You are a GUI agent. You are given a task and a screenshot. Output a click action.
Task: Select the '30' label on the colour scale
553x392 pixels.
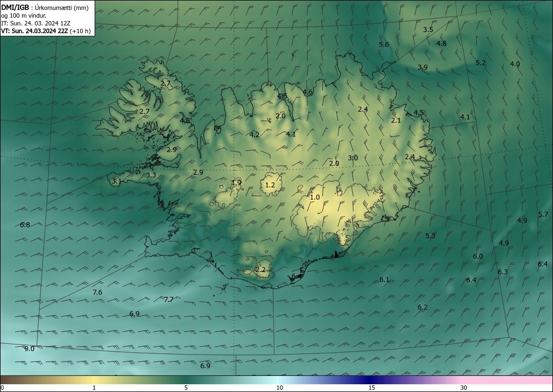tap(464, 388)
